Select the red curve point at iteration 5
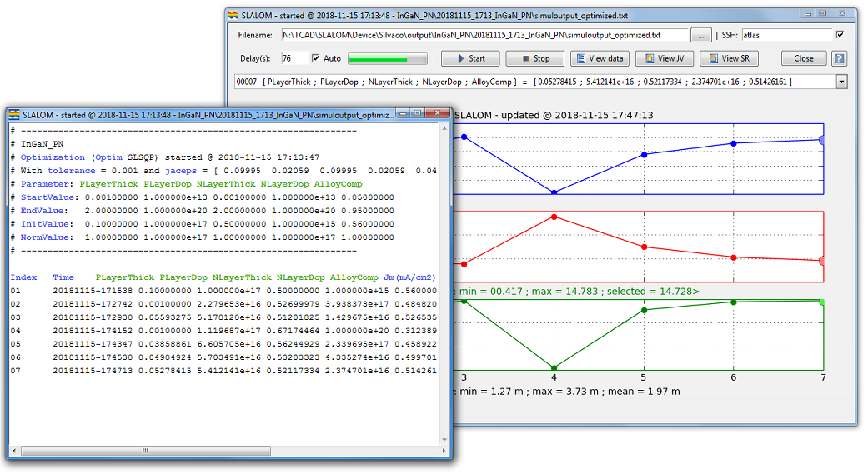Viewport: 868px width, 474px height. point(644,247)
